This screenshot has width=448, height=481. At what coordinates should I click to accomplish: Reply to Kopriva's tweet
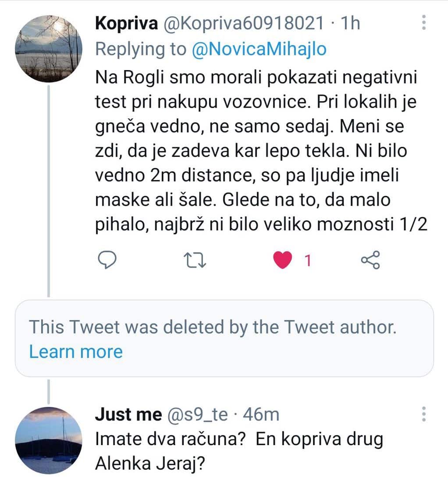point(106,261)
